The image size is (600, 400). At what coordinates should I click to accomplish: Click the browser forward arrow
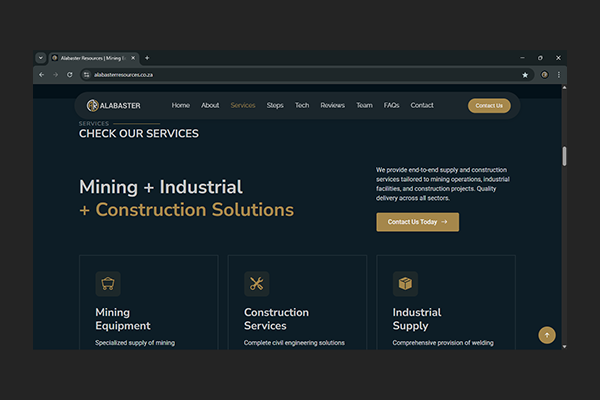[x=55, y=75]
